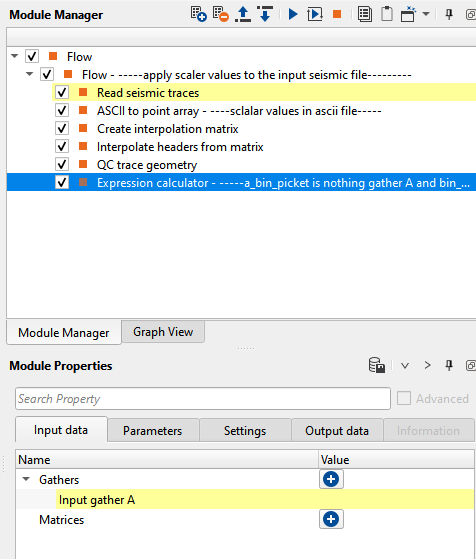Click the database lock icon in Module Properties

(377, 365)
